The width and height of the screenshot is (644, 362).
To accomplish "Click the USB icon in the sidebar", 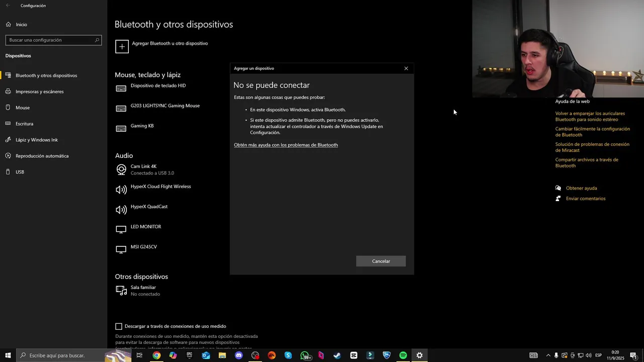I will tap(8, 172).
